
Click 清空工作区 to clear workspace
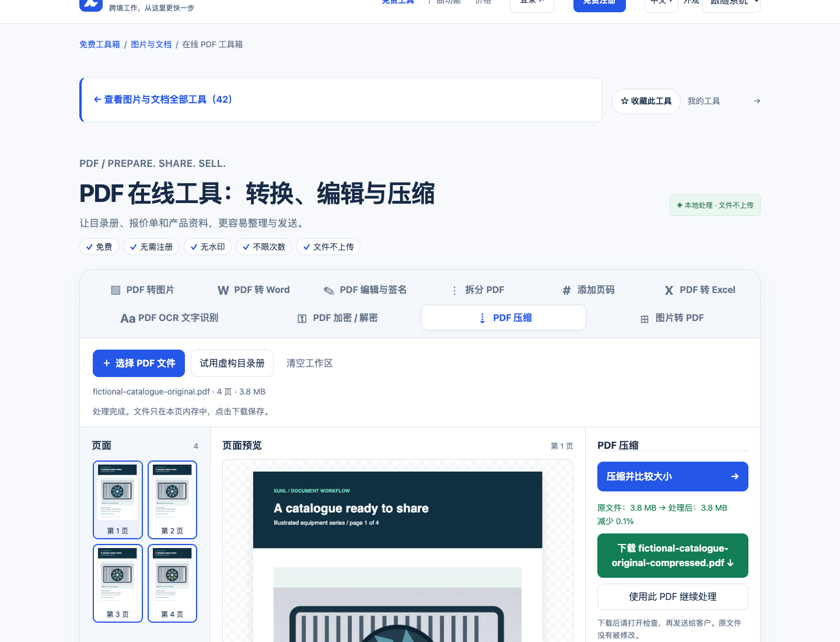point(310,363)
